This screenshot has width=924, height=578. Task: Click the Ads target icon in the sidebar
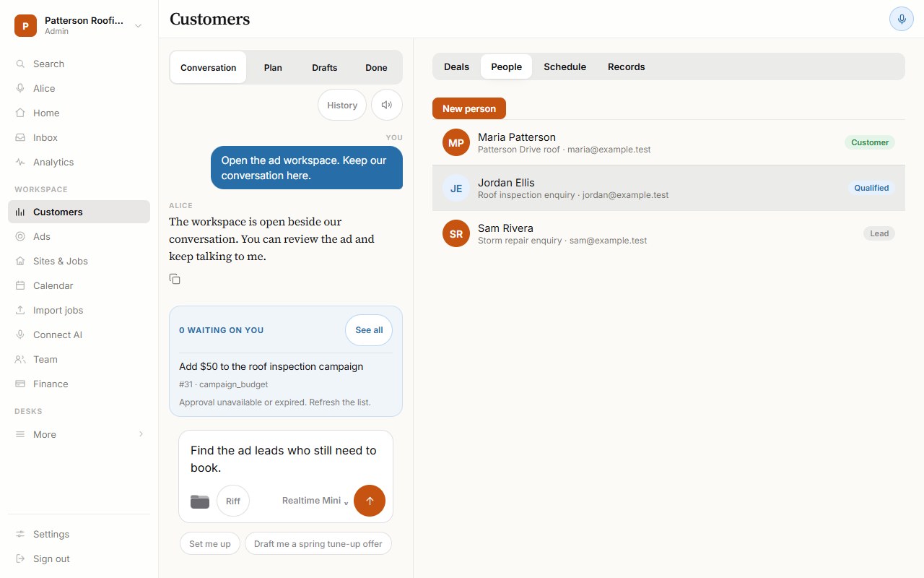pyautogui.click(x=20, y=236)
